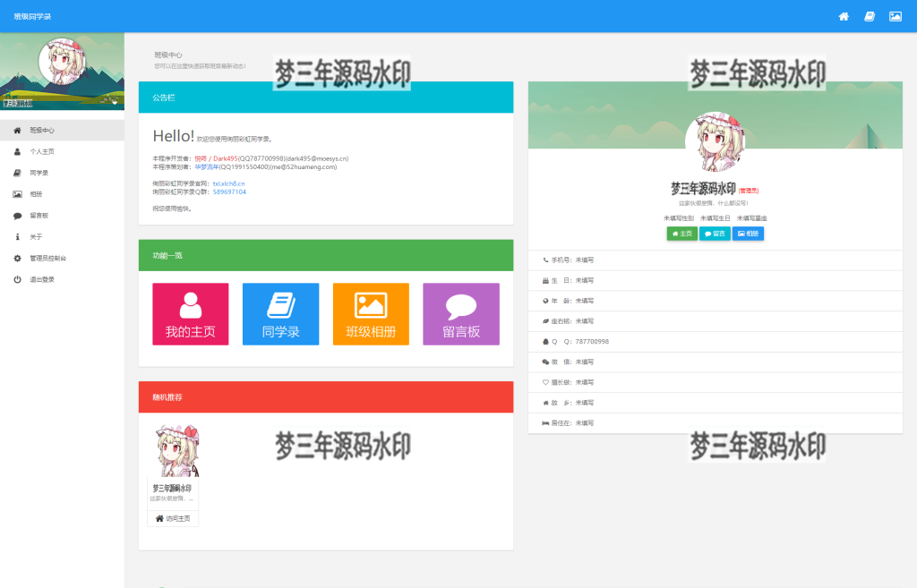This screenshot has height=588, width=917.
Task: Open the orange 班级相册 tile
Action: [x=371, y=314]
